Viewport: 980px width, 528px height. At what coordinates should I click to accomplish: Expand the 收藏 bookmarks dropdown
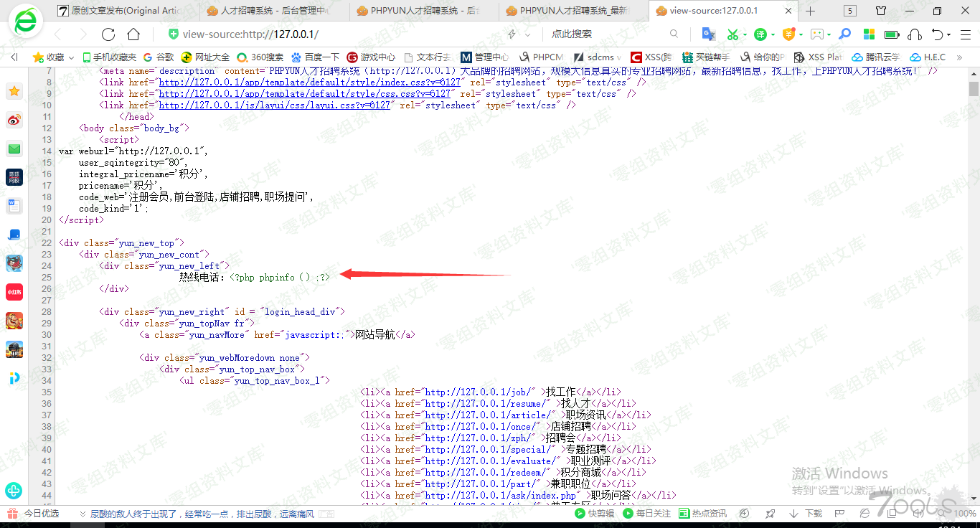point(71,57)
